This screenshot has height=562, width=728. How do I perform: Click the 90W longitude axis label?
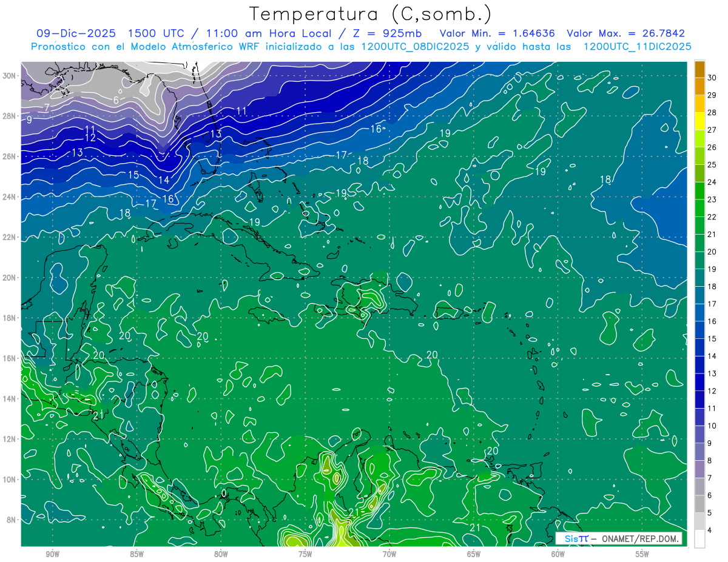tap(52, 554)
